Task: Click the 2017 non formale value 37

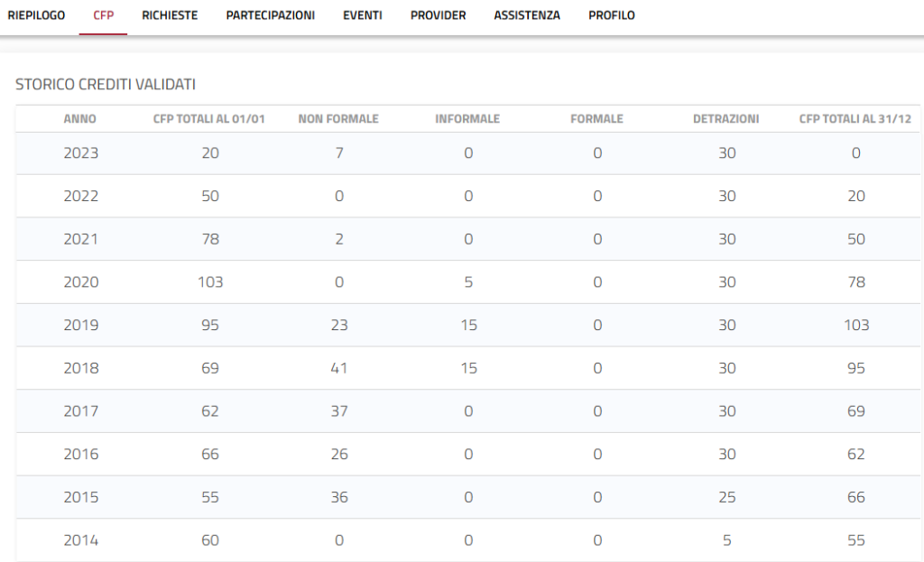Action: click(x=339, y=411)
